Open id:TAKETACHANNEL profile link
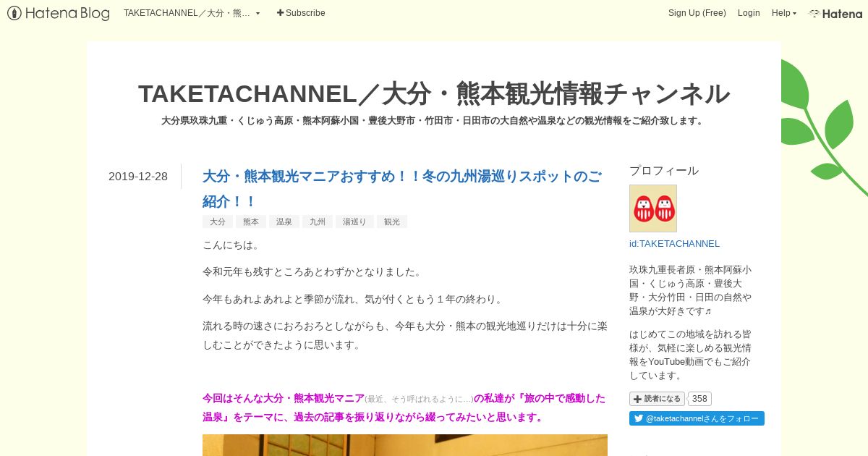Screen dimensions: 868x456 (x=675, y=243)
